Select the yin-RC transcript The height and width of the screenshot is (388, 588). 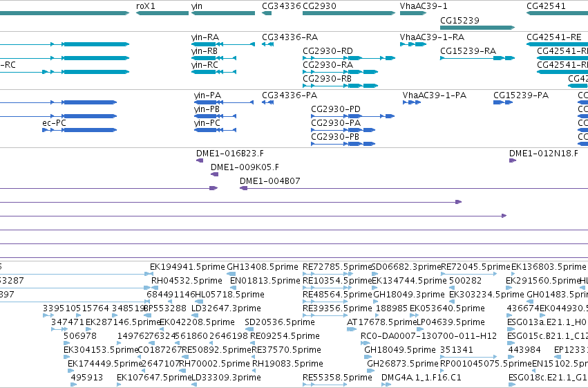point(214,72)
